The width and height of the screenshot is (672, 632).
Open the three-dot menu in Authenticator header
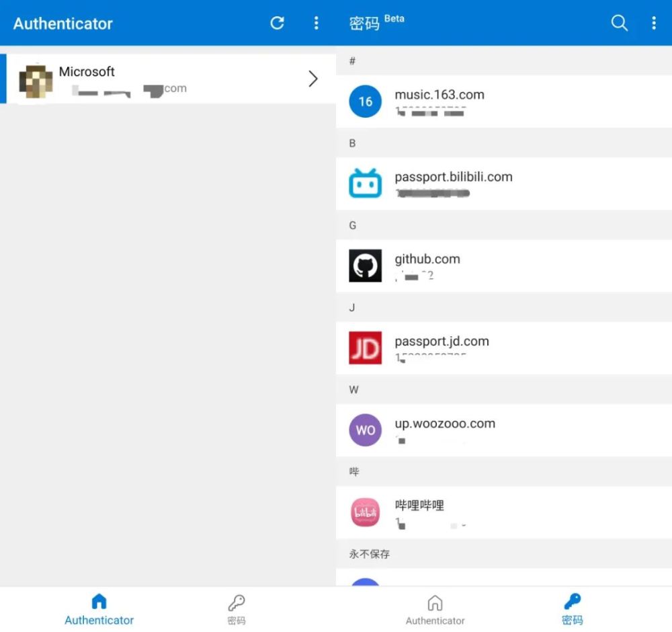click(x=317, y=23)
